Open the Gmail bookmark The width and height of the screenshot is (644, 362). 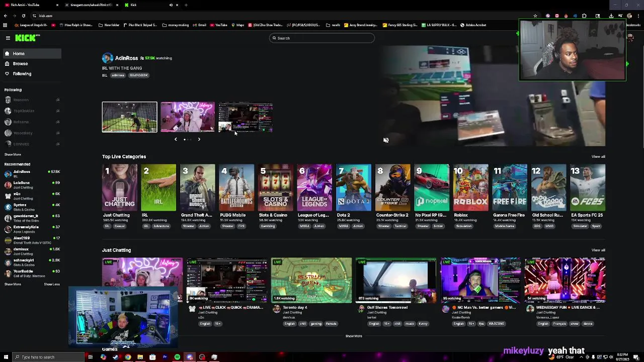pos(200,25)
